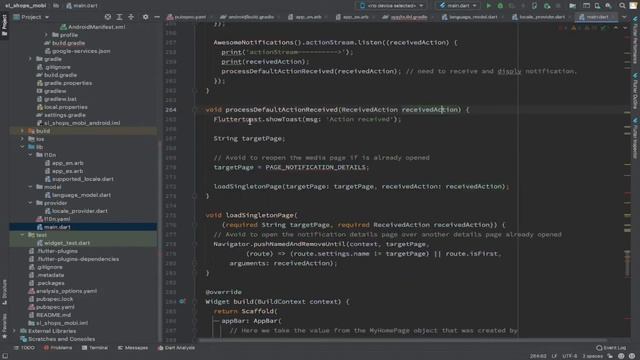Fold the processDefaultActionReceived function
Viewport: 640px width, 360px height.
195,109
